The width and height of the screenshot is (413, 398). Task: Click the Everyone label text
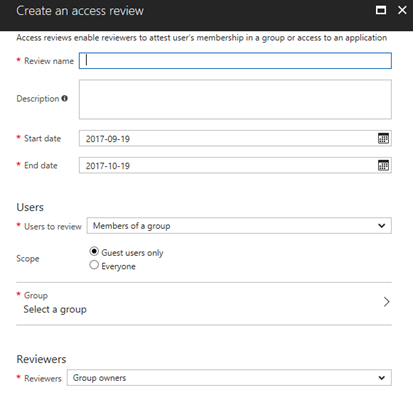tap(118, 266)
